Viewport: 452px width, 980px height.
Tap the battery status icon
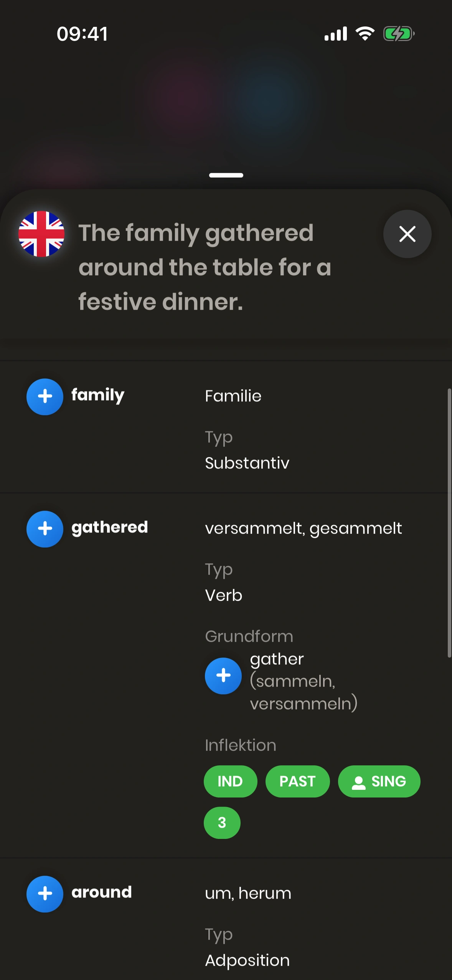(x=399, y=34)
